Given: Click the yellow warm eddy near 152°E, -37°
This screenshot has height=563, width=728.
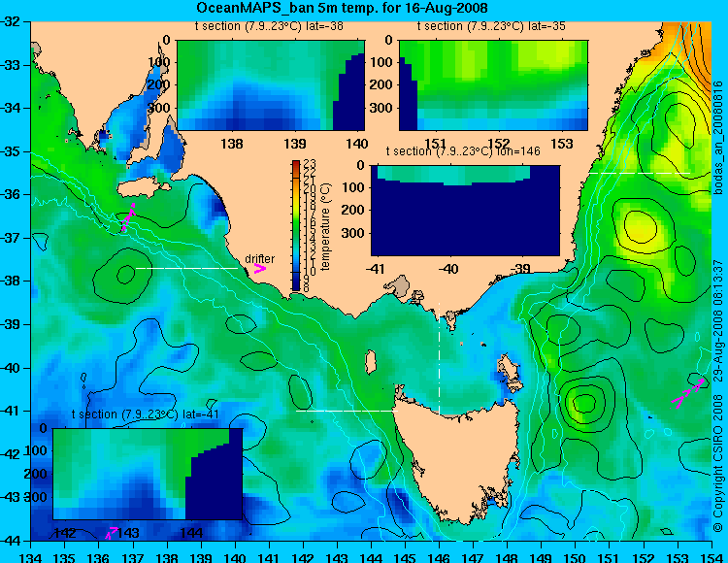Looking at the screenshot, I should tap(641, 227).
